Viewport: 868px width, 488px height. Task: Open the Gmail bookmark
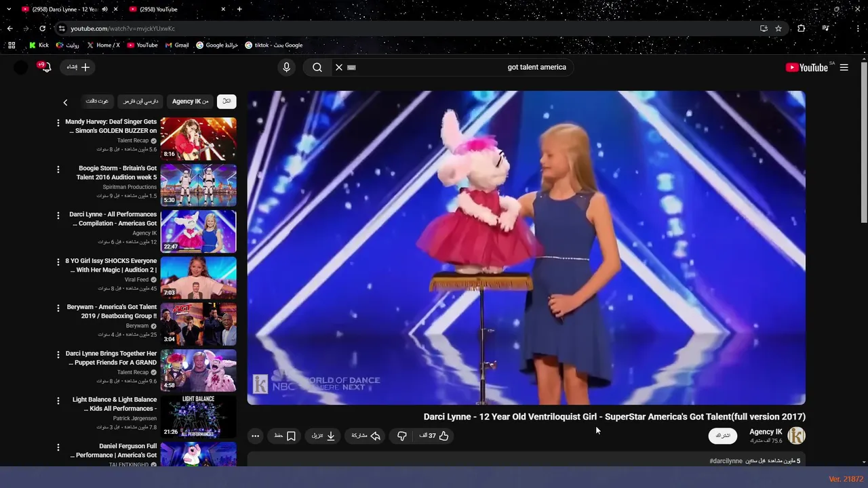177,45
